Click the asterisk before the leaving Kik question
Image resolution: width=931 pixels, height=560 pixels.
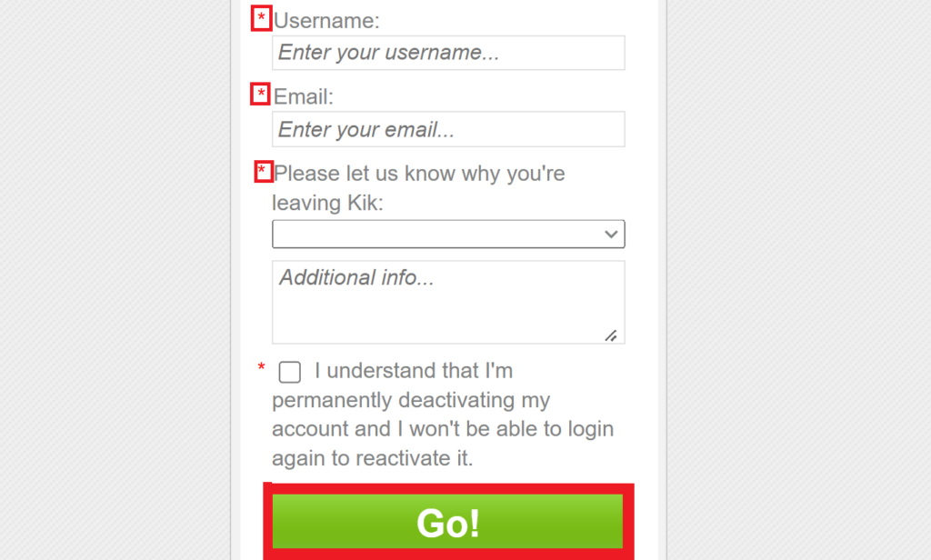coord(263,171)
